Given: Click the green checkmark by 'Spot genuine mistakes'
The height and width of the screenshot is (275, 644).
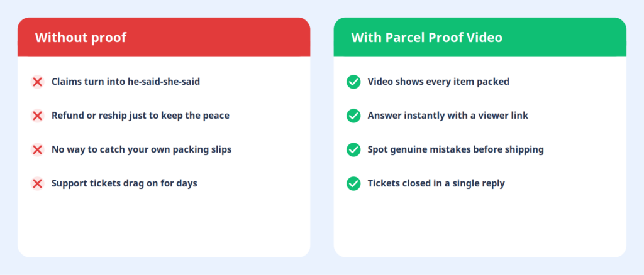Looking at the screenshot, I should [353, 150].
